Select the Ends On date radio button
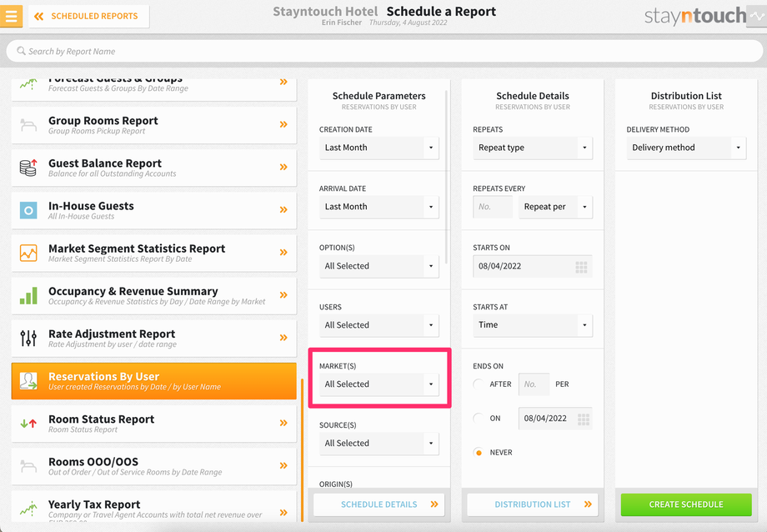Image resolution: width=767 pixels, height=532 pixels. (x=479, y=419)
